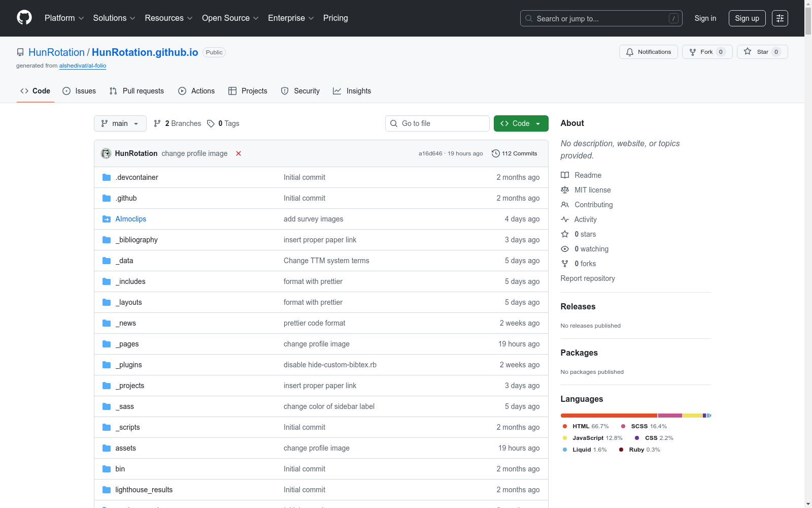Click the Sign in link
Screen dimensions: 812x508
705,18
